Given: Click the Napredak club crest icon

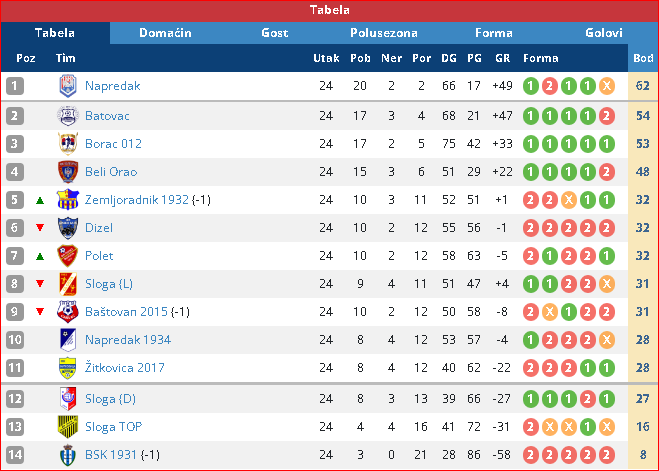Looking at the screenshot, I should [68, 86].
